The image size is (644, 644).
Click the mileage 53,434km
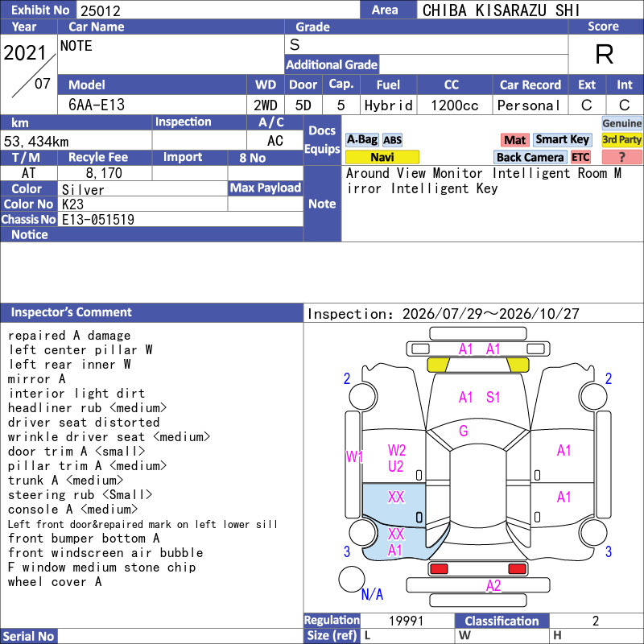(x=36, y=142)
